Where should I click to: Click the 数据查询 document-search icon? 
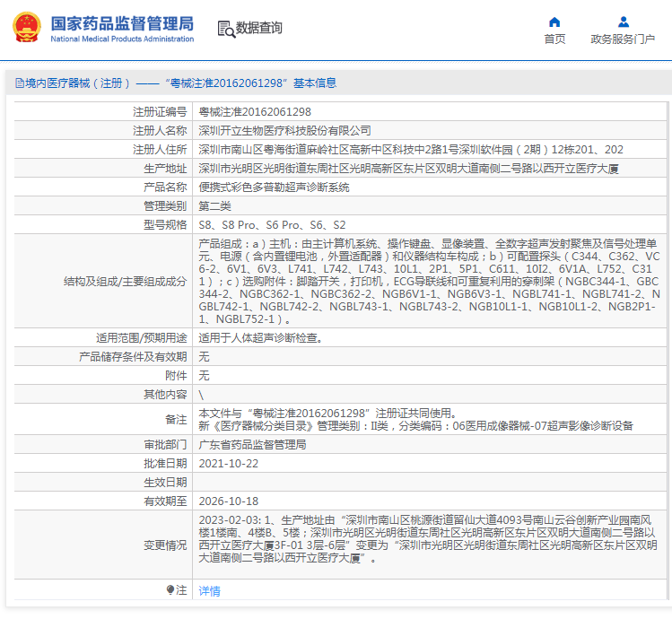(225, 29)
